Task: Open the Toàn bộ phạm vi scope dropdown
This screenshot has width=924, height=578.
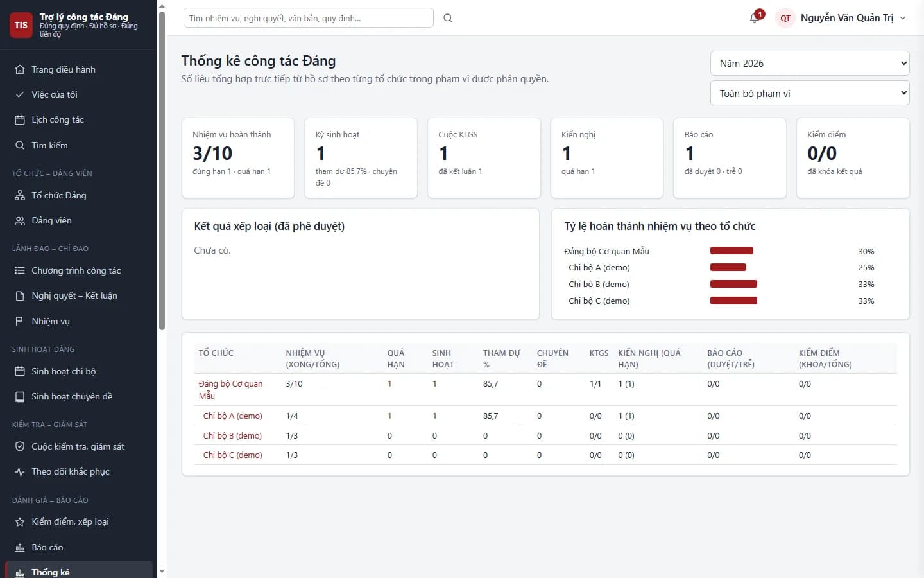Action: 810,93
